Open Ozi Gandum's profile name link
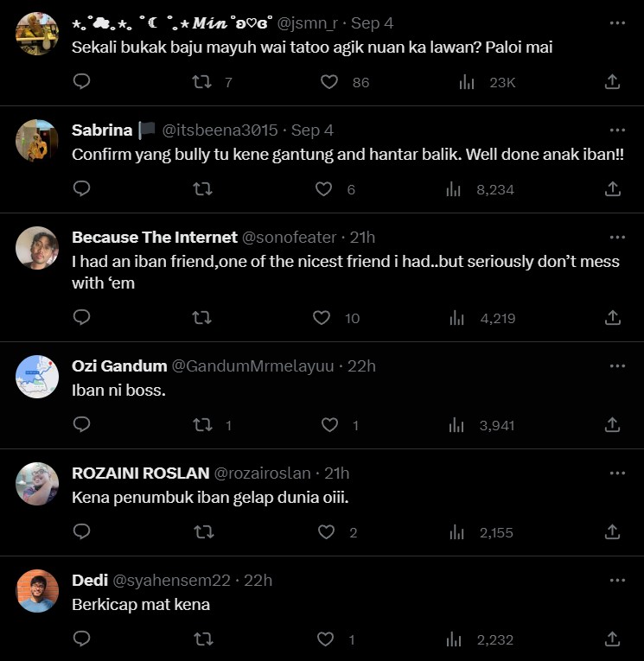Screen dimensions: 644x661 [118, 366]
